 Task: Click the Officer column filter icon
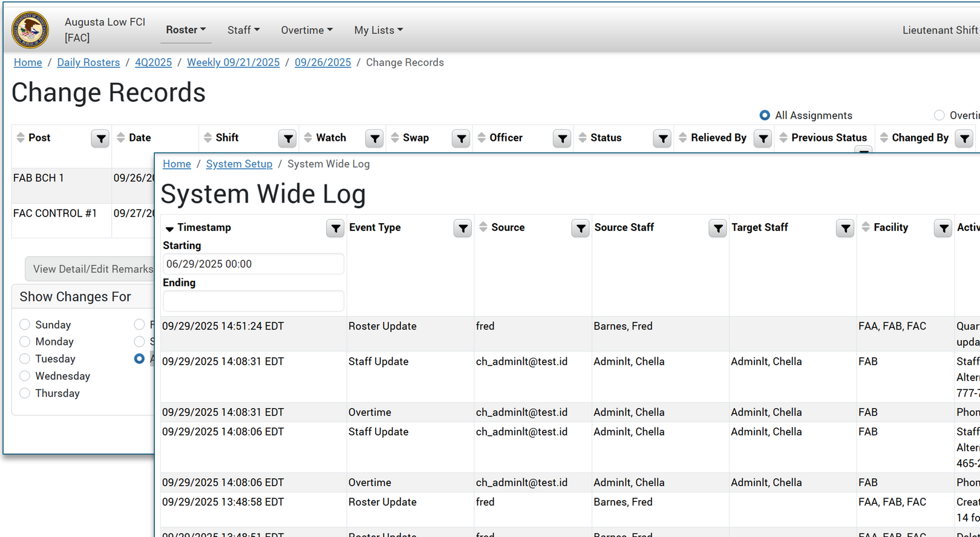(562, 138)
